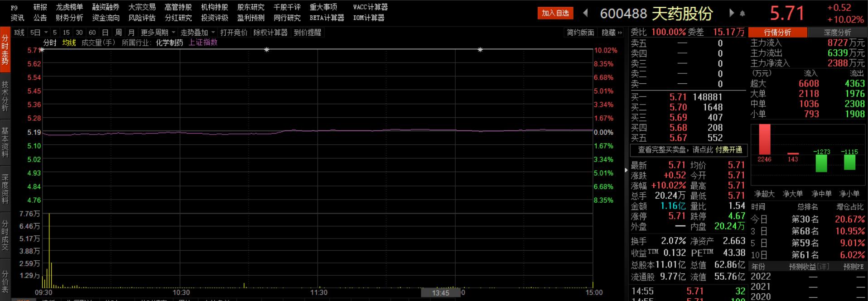This screenshot has height=301, width=868.
Task: Open the 高管持股 menu item
Action: [x=178, y=7]
